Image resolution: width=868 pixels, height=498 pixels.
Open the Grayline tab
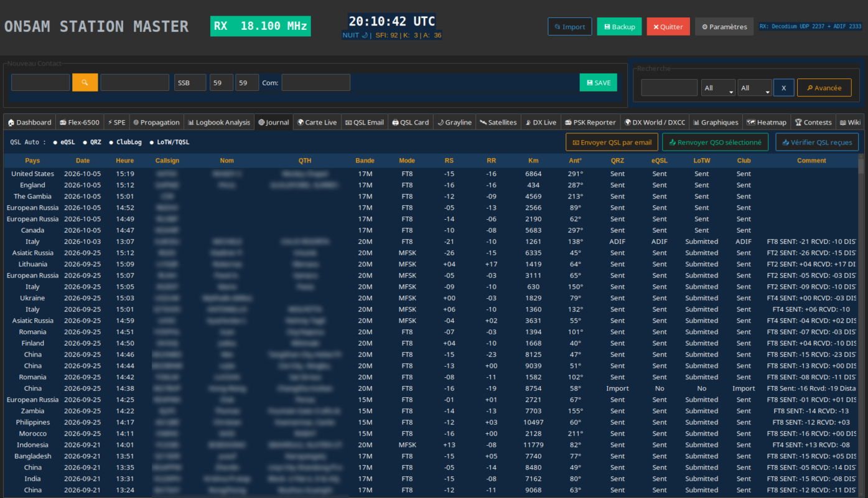(454, 123)
